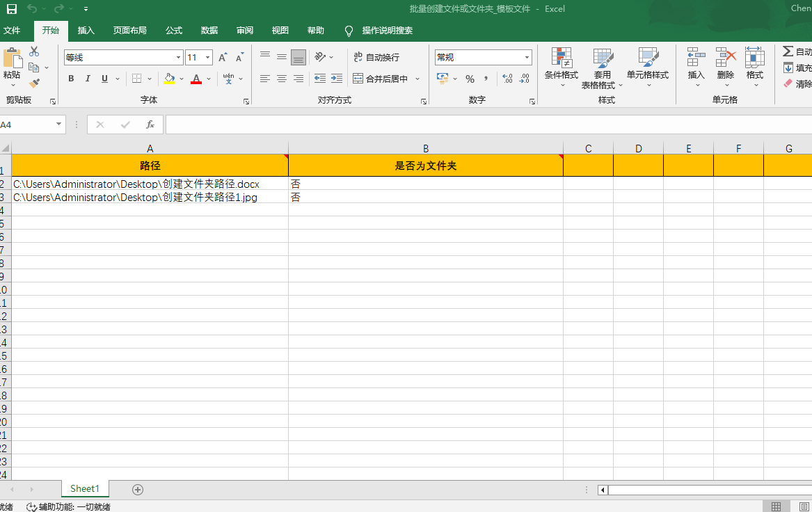The width and height of the screenshot is (812, 512).
Task: Toggle italic formatting
Action: click(x=87, y=79)
